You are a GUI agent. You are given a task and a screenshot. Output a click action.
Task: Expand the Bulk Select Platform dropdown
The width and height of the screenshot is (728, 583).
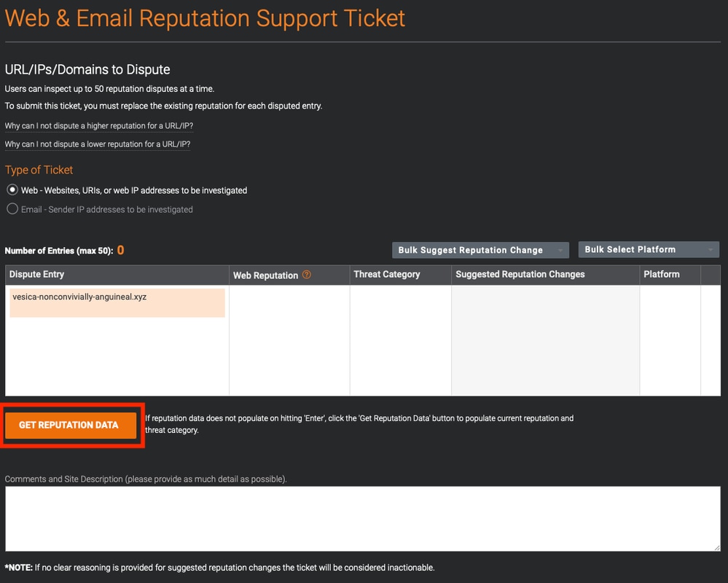click(649, 250)
